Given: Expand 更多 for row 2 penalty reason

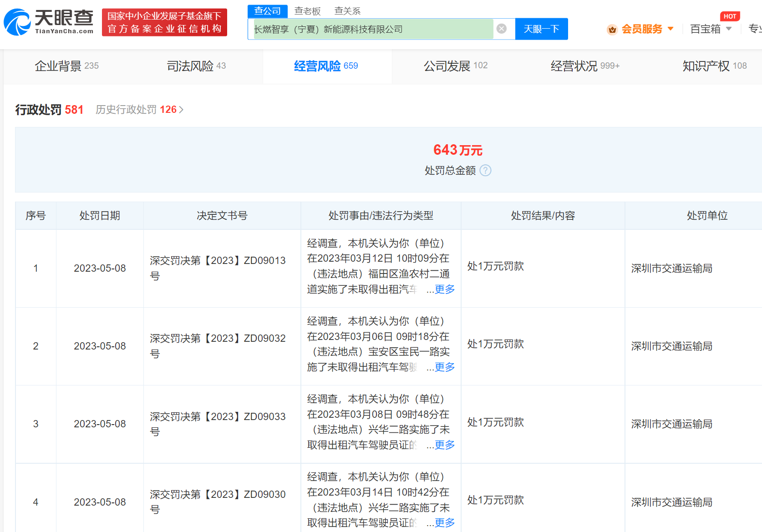Looking at the screenshot, I should pyautogui.click(x=445, y=367).
